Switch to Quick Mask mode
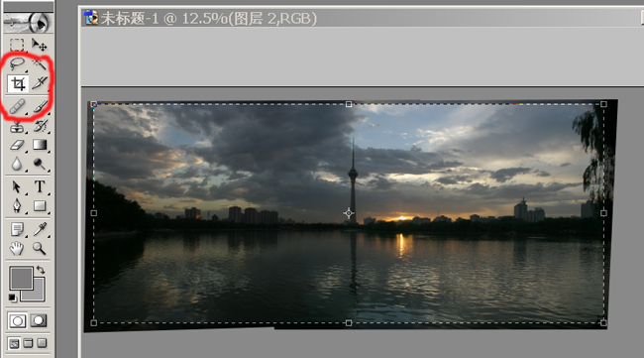This screenshot has width=644, height=358. point(39,320)
